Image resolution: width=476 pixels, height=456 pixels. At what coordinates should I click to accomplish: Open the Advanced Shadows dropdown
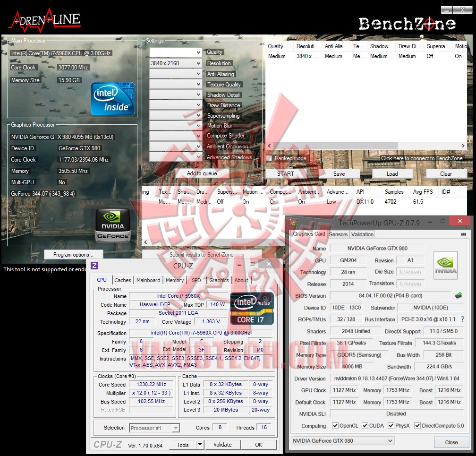pos(176,157)
